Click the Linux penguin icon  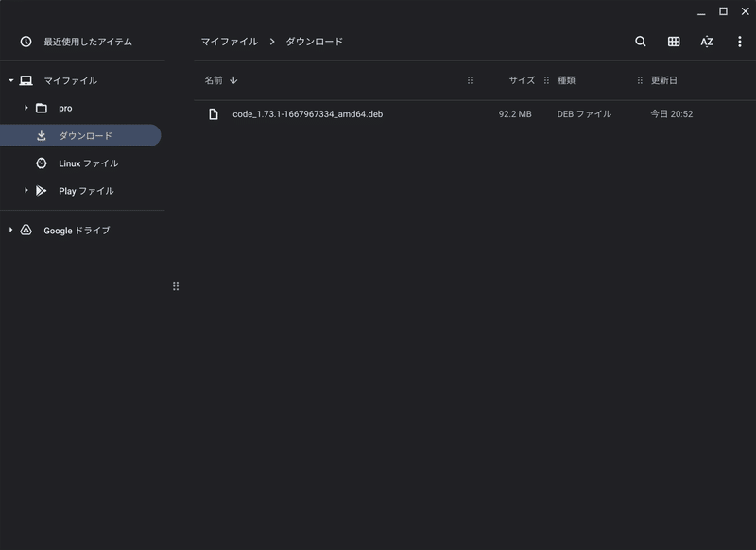tap(42, 163)
